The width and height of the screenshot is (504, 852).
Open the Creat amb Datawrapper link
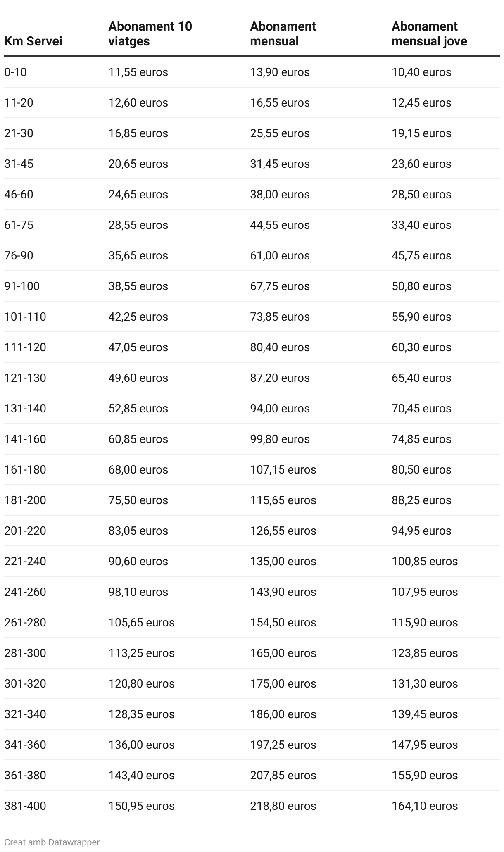(52, 842)
